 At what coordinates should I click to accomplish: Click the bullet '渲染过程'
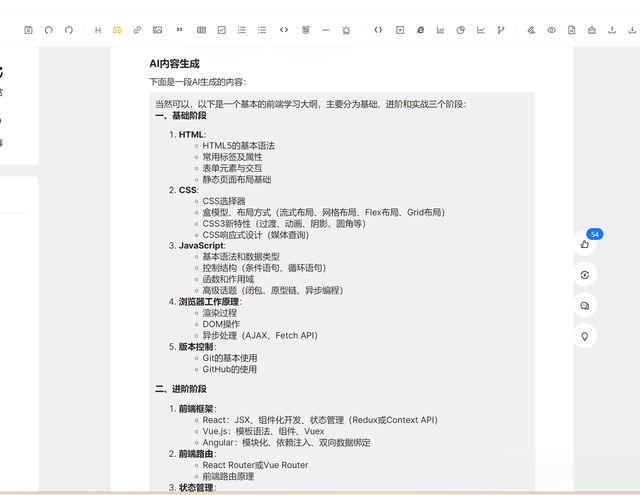[x=220, y=313]
